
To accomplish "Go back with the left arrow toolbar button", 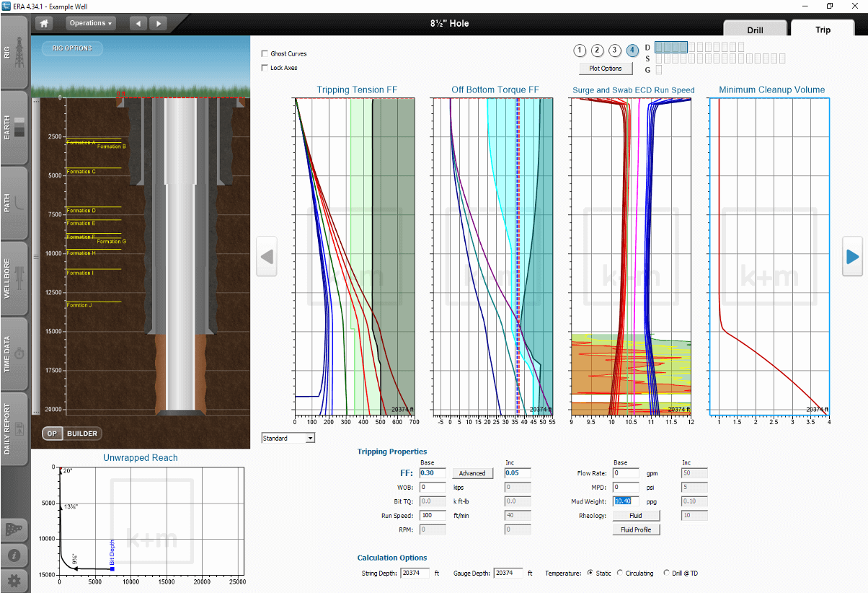I will pos(138,23).
